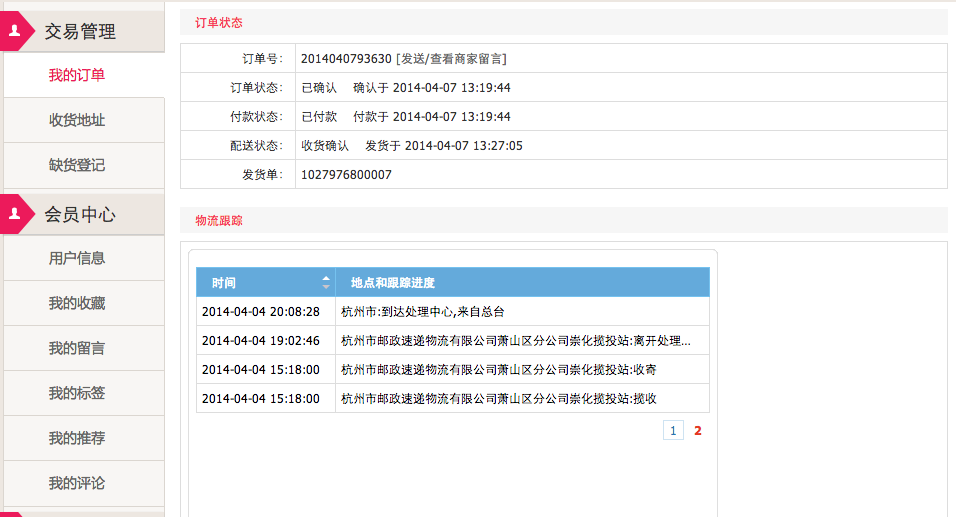
Task: Go to page 2 of tracking records
Action: click(x=697, y=430)
